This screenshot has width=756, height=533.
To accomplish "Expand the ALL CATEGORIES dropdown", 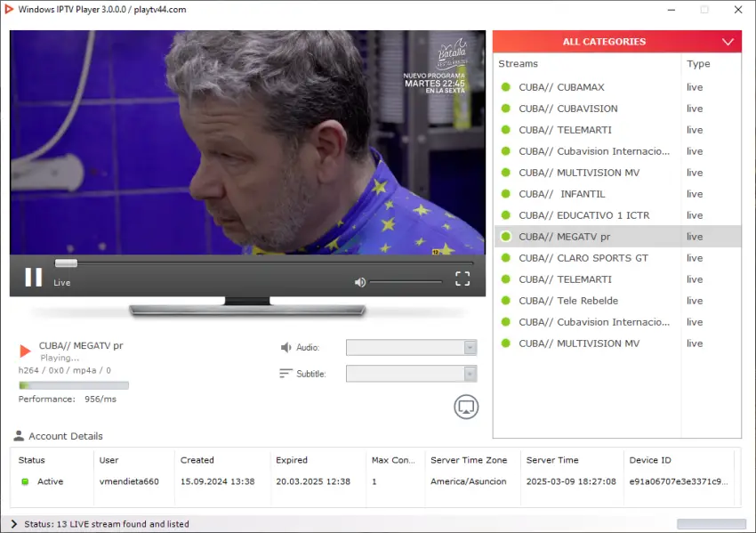I will [617, 42].
